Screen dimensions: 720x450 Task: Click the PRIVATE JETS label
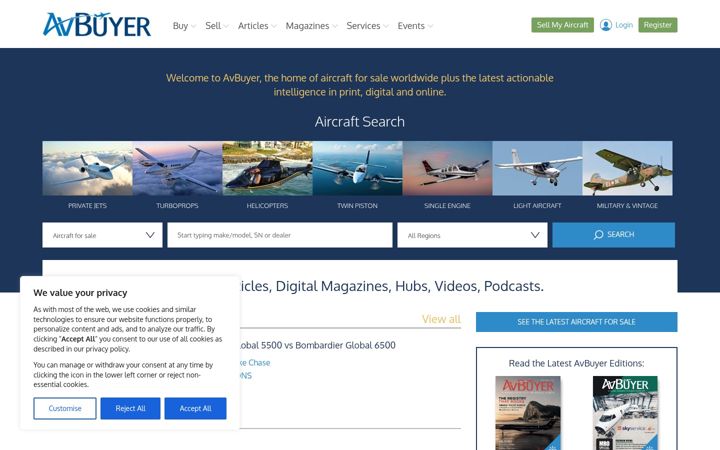tap(87, 206)
